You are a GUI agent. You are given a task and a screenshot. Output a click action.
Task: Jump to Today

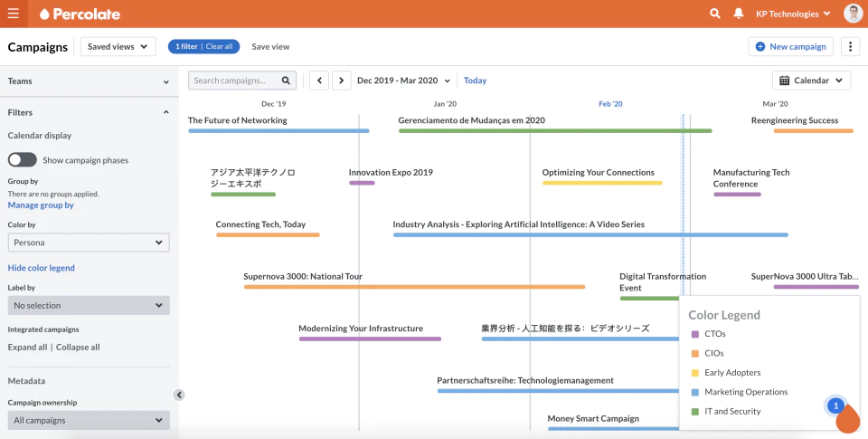(x=475, y=81)
